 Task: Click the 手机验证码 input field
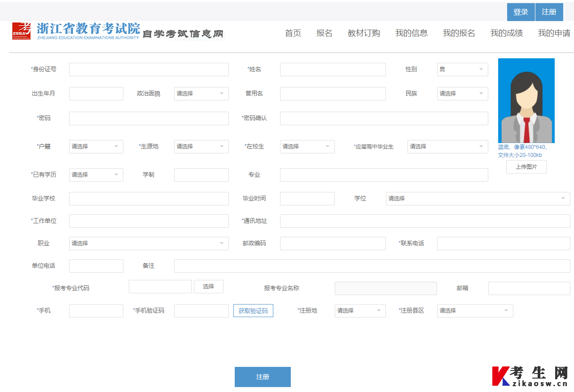tap(202, 311)
